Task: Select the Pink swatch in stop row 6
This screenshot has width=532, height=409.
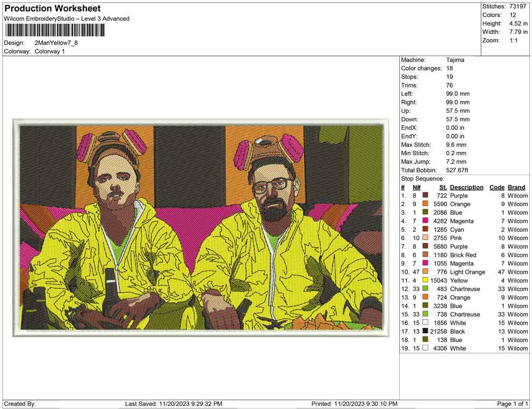Action: tap(425, 238)
